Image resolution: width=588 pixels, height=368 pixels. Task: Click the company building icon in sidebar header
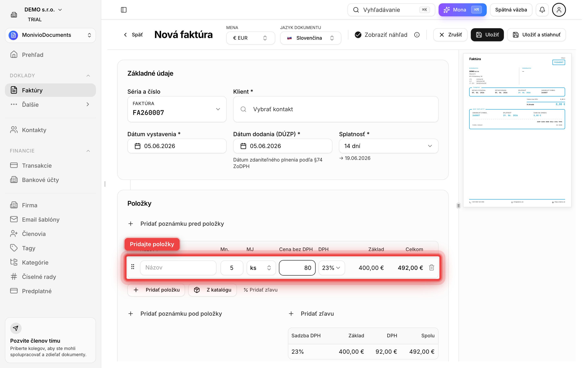tap(14, 15)
